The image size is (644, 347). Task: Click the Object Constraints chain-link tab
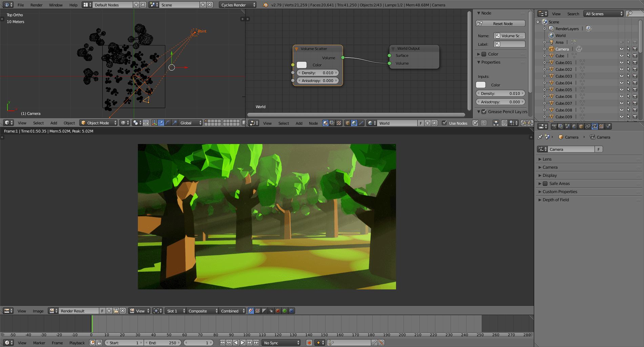click(588, 126)
